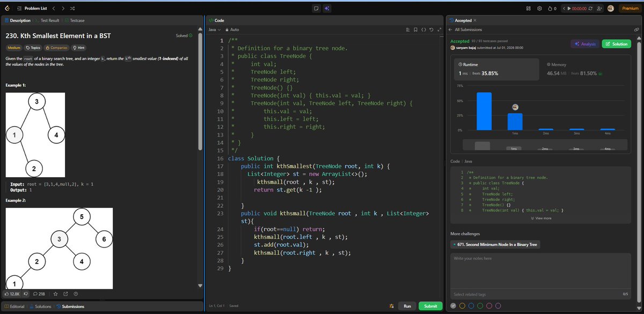Click the Medium difficulty tag
This screenshot has height=314, width=644.
[x=14, y=47]
